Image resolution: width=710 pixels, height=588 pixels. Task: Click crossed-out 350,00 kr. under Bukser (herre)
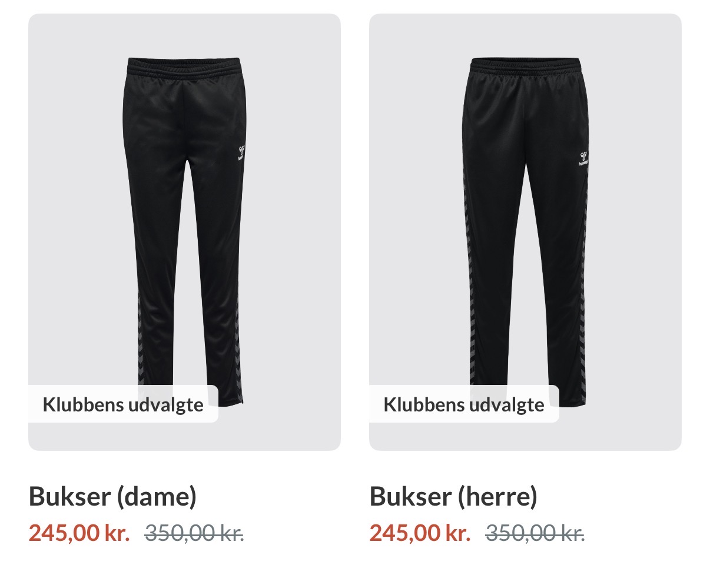tap(535, 533)
